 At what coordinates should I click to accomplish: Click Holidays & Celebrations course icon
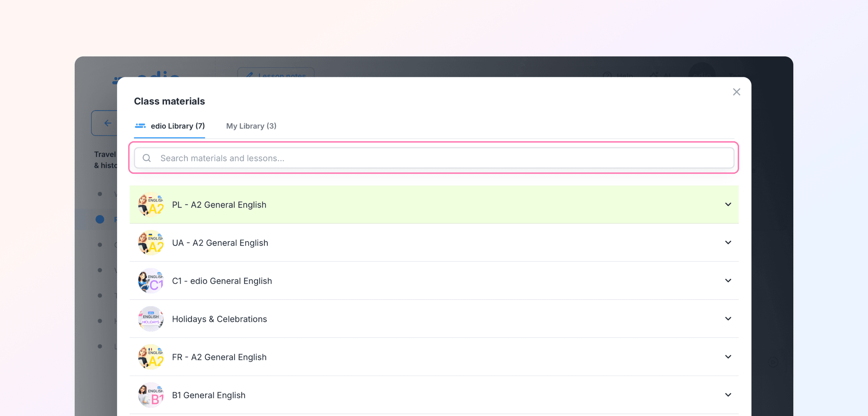[x=151, y=319]
